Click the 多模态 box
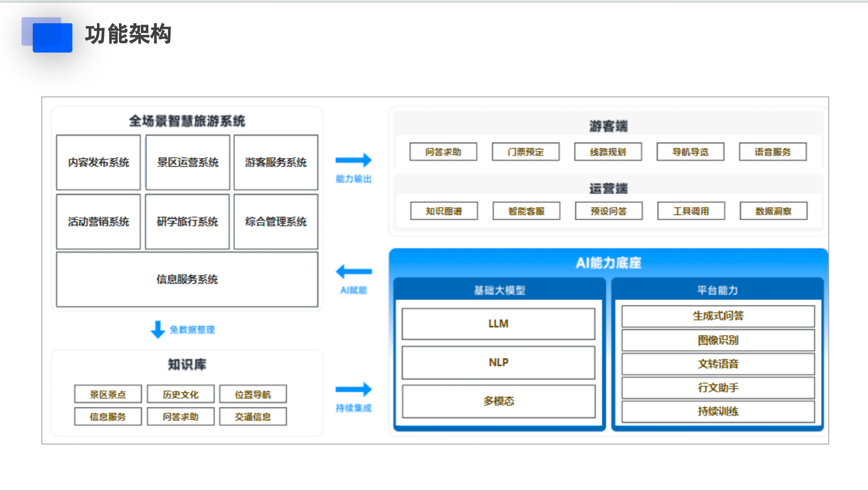The width and height of the screenshot is (868, 491). click(x=499, y=401)
